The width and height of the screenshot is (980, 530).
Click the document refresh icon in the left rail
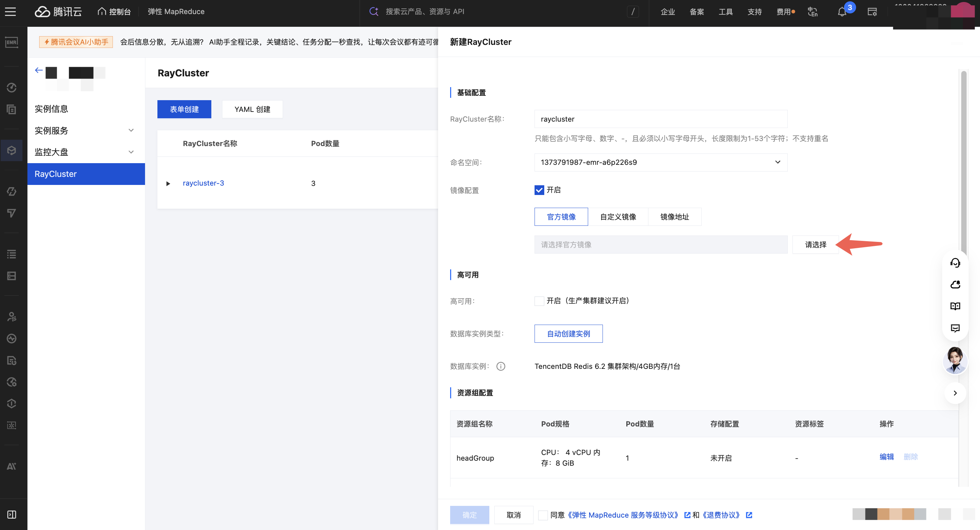11,360
